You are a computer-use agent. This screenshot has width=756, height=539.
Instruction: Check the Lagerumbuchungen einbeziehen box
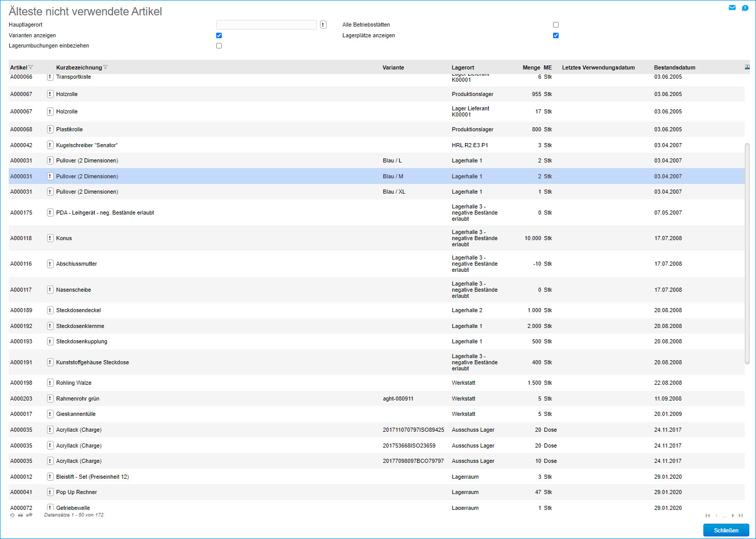click(219, 45)
